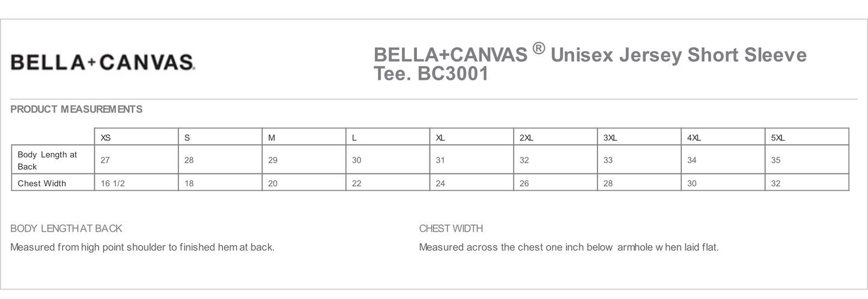The width and height of the screenshot is (868, 299).
Task: Select the Body Length at Back row label
Action: pyautogui.click(x=47, y=160)
